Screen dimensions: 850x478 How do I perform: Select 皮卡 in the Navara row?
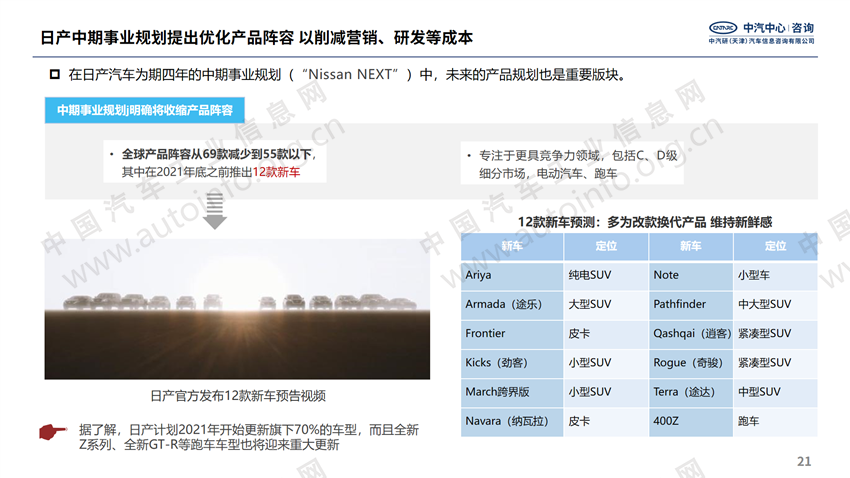(x=606, y=421)
